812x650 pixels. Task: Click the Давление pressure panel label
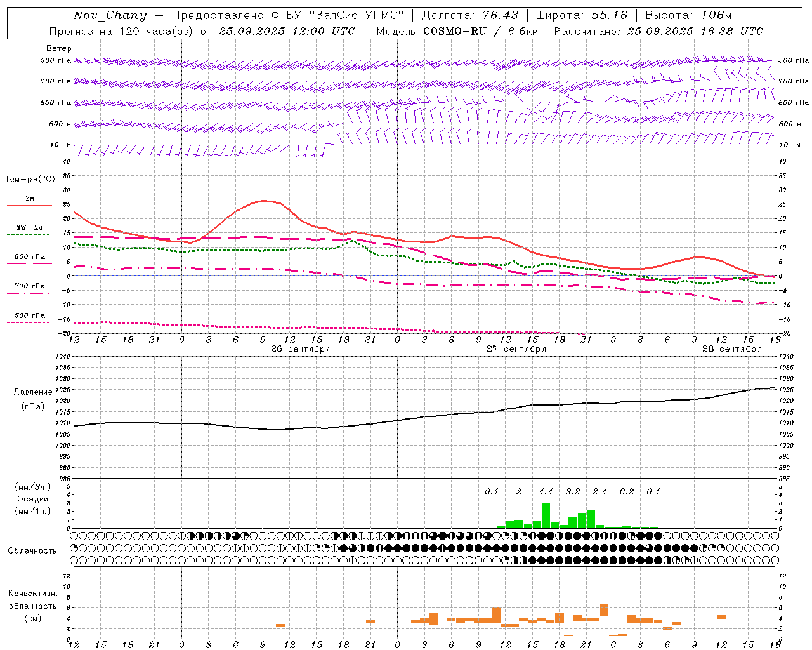(x=33, y=392)
